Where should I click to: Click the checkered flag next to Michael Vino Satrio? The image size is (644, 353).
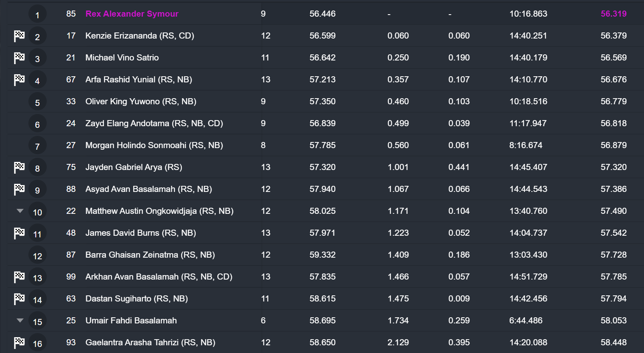pos(19,58)
